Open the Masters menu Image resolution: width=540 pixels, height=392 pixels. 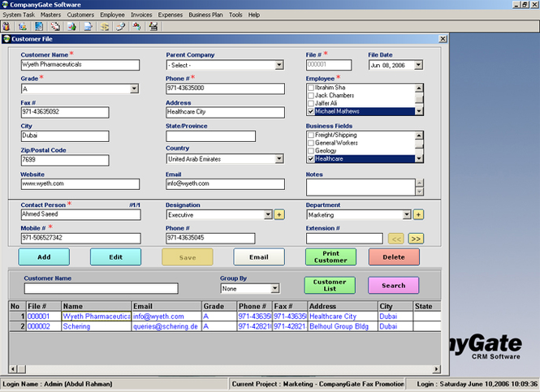point(50,15)
